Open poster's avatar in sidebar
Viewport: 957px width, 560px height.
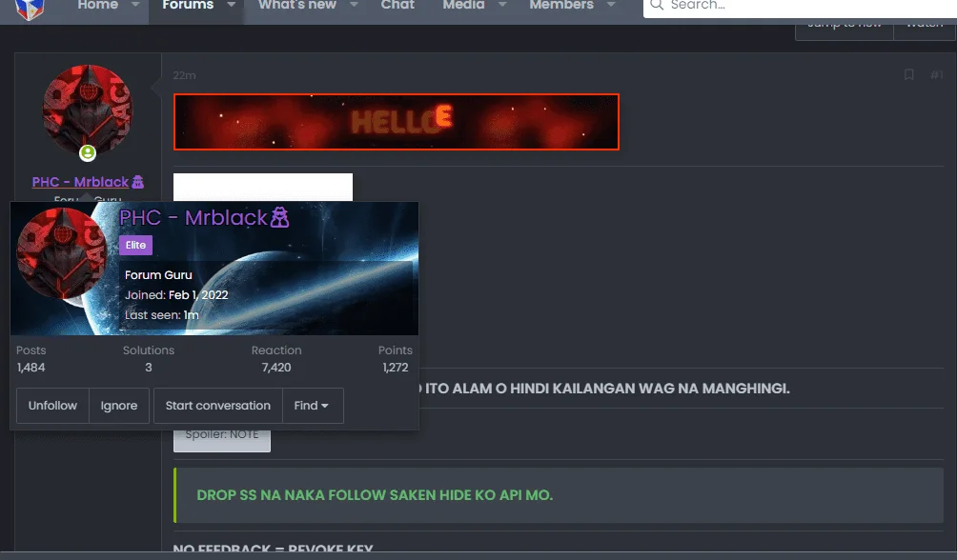[x=88, y=110]
